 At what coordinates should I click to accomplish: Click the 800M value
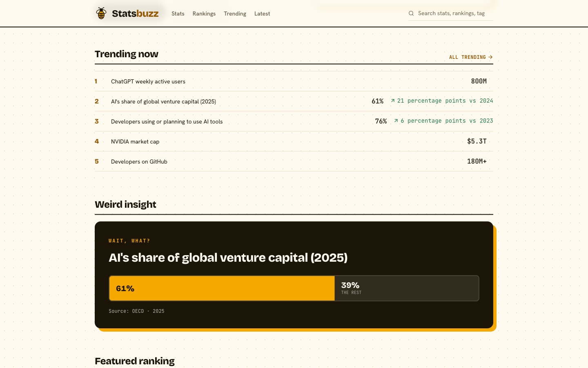[479, 81]
